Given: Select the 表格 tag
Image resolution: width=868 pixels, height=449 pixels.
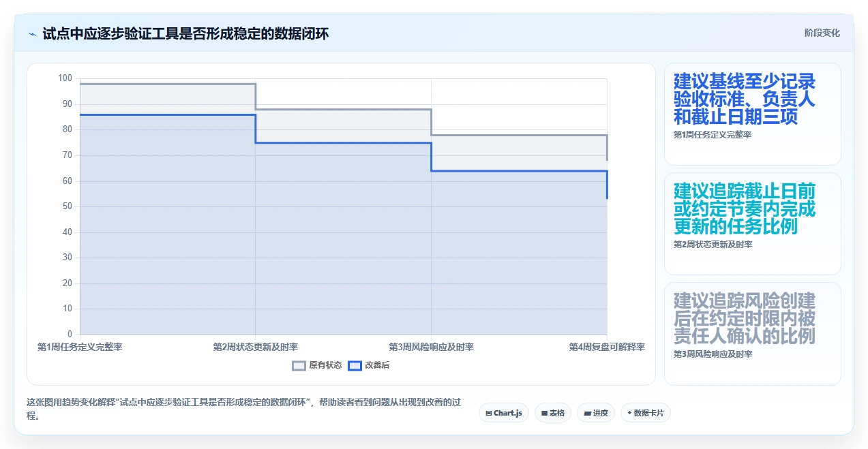Looking at the screenshot, I should [553, 413].
